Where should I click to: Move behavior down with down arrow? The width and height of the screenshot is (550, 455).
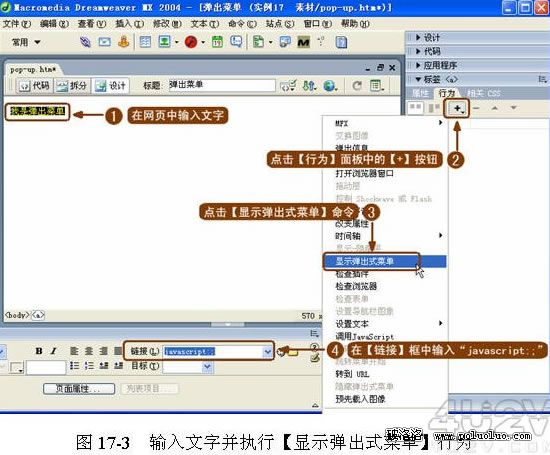514,108
